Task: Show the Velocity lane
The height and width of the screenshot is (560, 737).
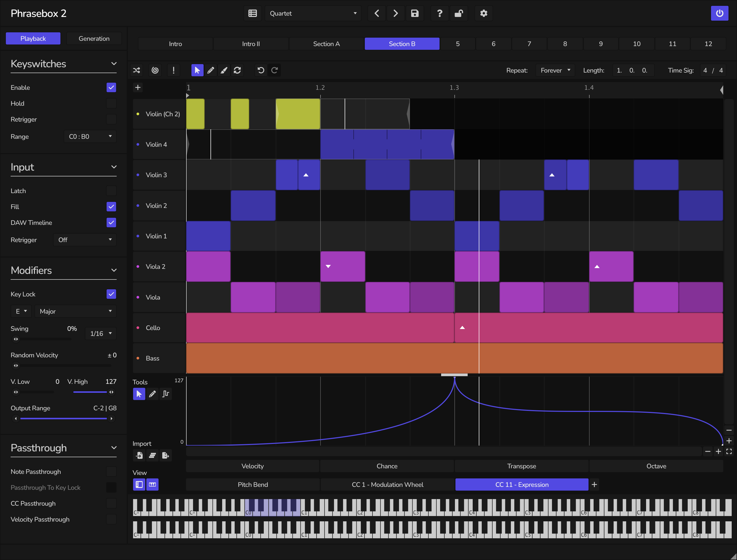Action: coord(253,466)
